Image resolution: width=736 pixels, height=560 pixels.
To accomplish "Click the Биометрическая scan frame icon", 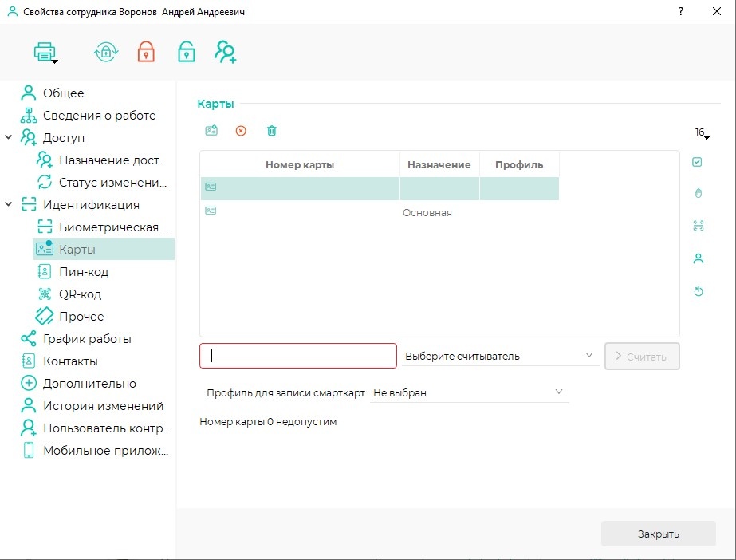I will click(45, 227).
